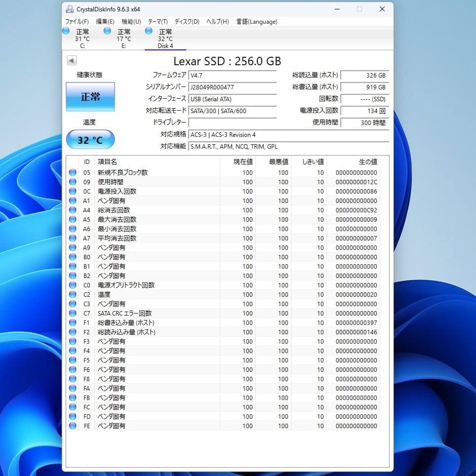This screenshot has width=476, height=476.
Task: Click status icon of row C0 電源オフリトラクト回数
Action: pos(73,285)
